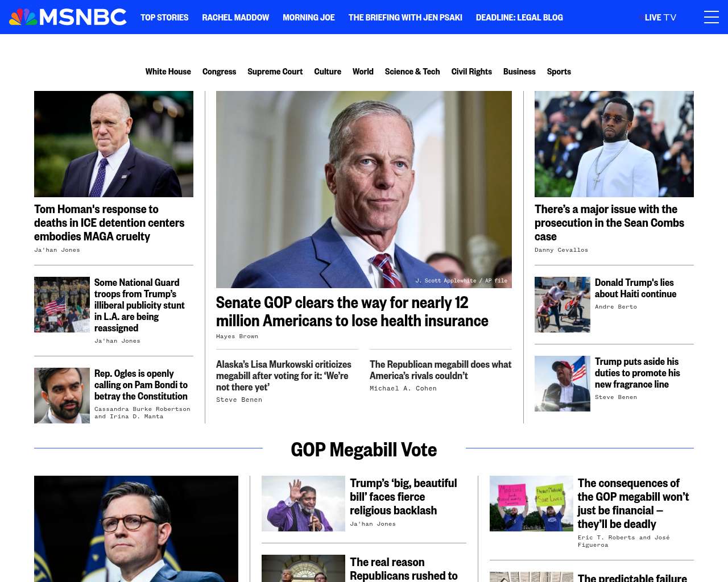Read the Sean Combs prosecution article
Viewport: 728px width, 582px height.
[609, 223]
